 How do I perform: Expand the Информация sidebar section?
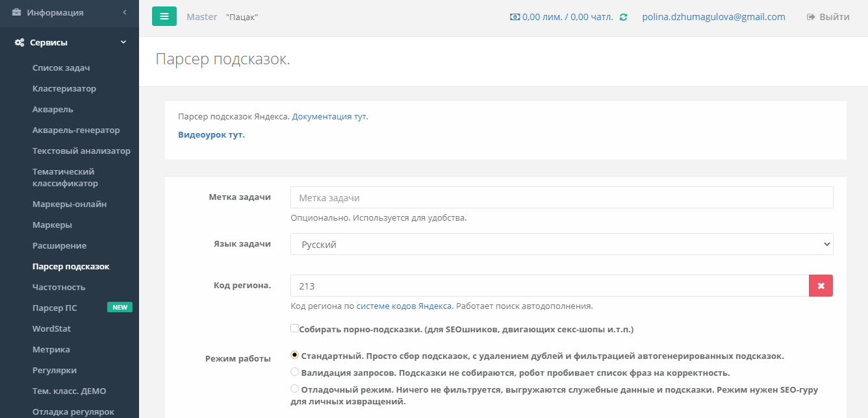[125, 12]
